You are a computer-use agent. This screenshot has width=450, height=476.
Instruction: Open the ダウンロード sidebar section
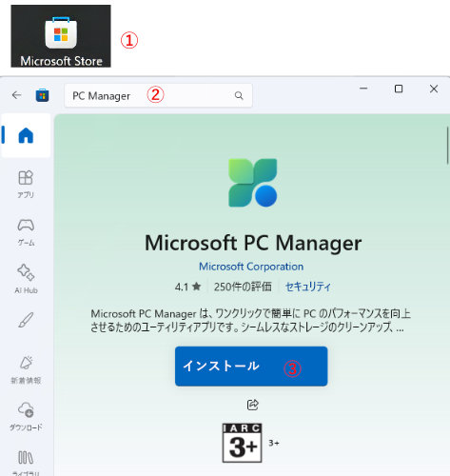click(26, 416)
